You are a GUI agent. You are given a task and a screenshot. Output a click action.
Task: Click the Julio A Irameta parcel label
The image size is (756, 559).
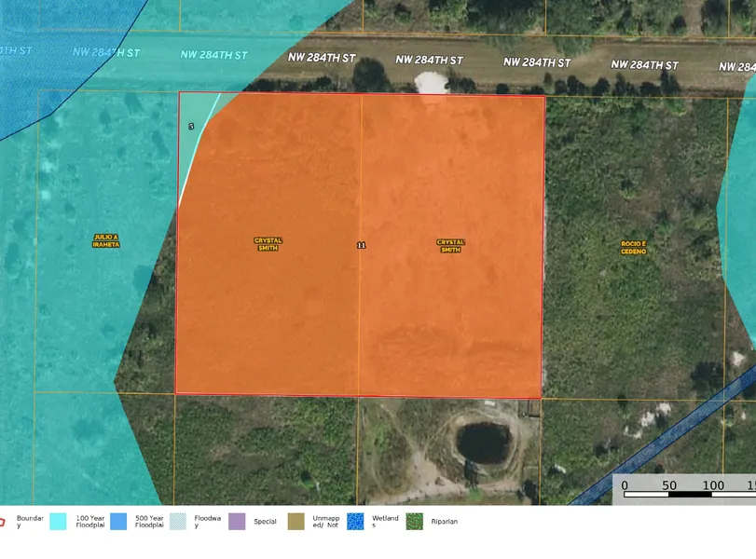pos(106,241)
